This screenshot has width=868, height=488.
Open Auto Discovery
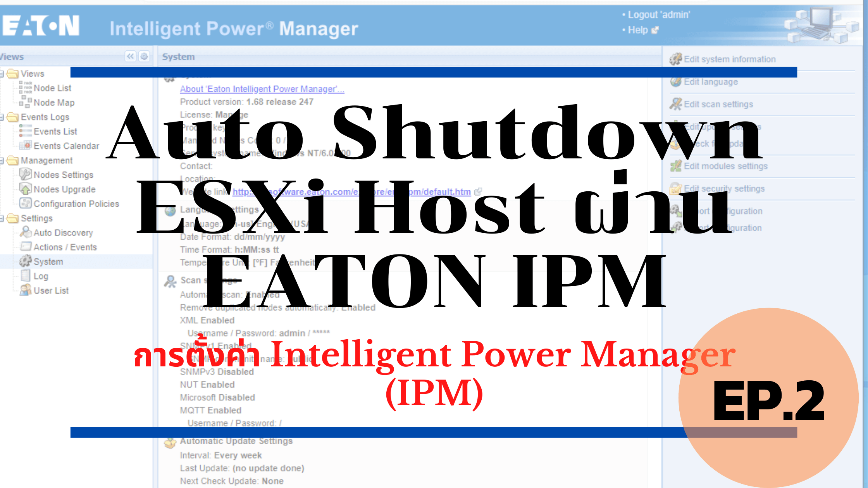pos(63,233)
